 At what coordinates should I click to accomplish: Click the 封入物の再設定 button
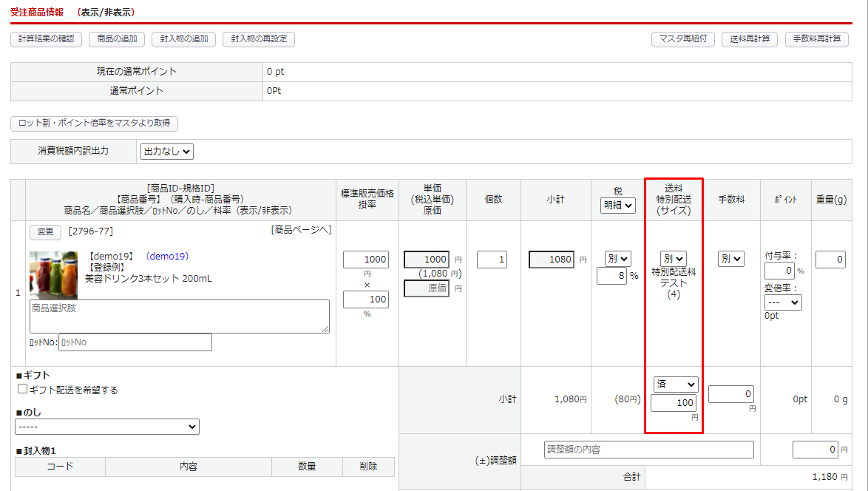coord(259,39)
